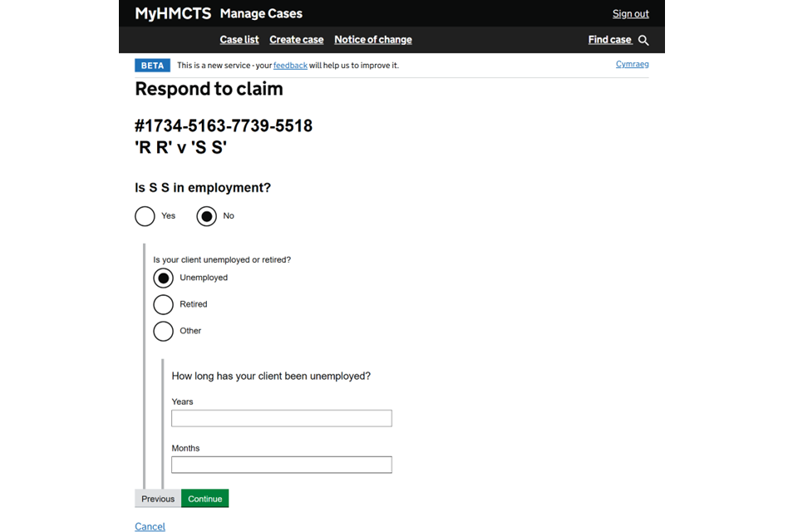Choose the Retired radio option

(x=164, y=304)
